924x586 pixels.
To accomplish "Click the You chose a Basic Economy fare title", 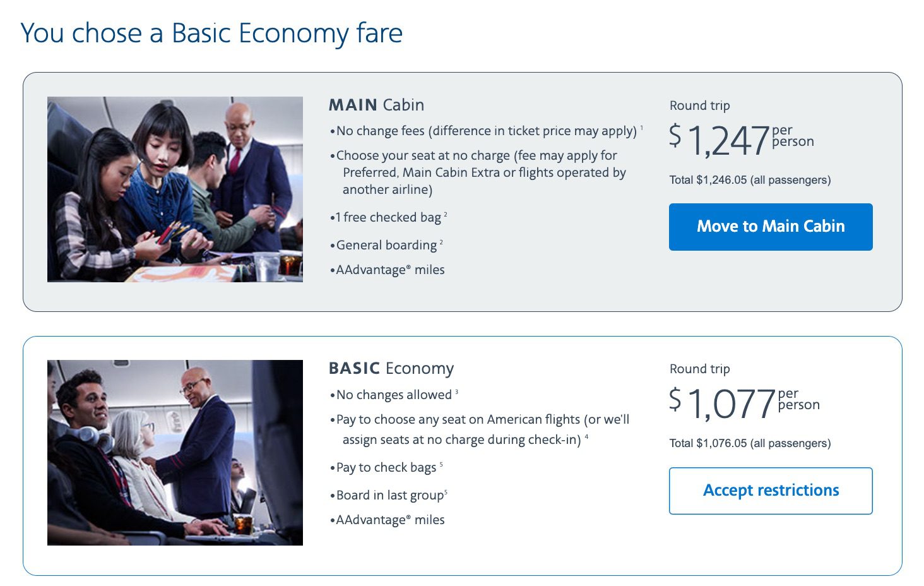I will click(211, 33).
